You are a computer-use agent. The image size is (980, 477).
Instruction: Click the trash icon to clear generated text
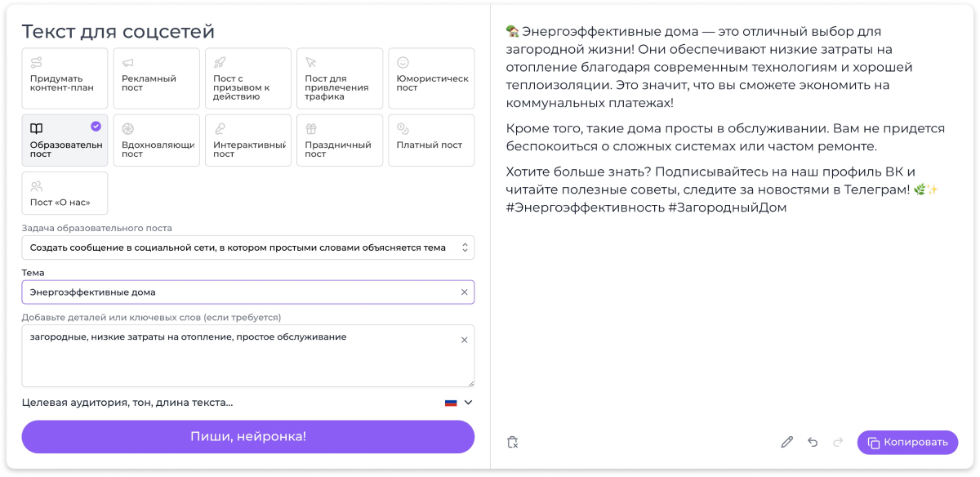pyautogui.click(x=512, y=442)
